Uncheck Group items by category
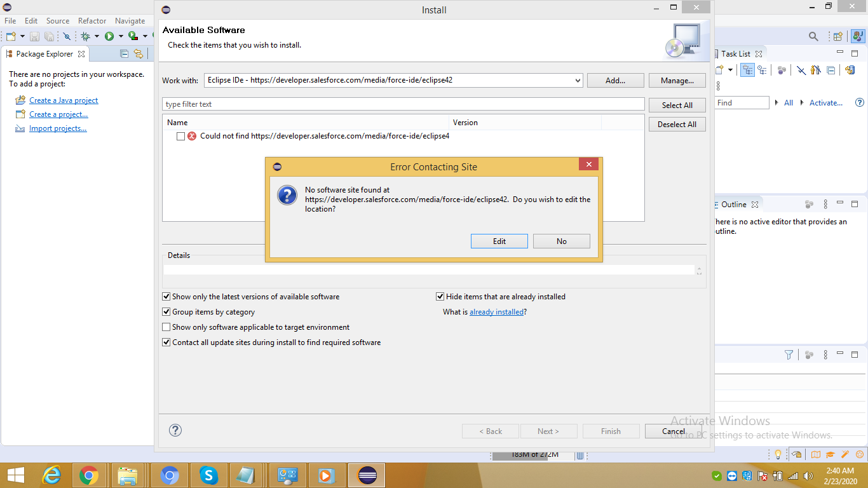The image size is (868, 488). (166, 312)
